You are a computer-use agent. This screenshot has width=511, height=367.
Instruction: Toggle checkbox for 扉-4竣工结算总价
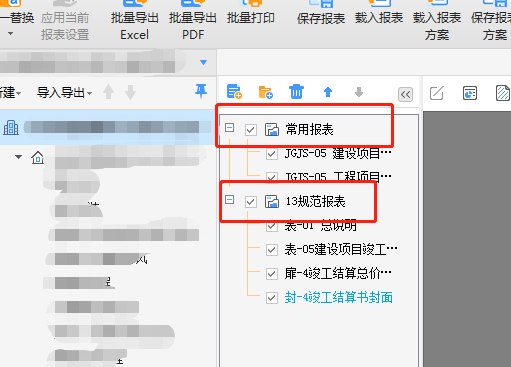(x=272, y=274)
